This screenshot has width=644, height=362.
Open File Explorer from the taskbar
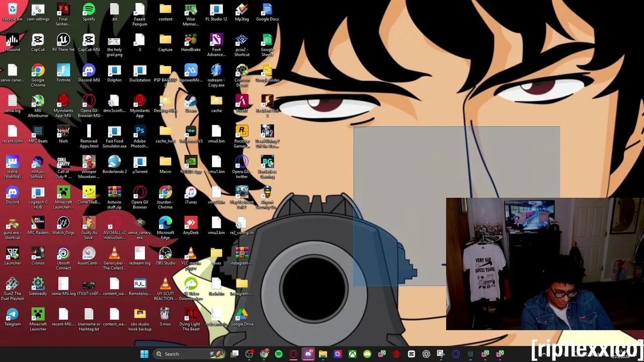pyautogui.click(x=323, y=354)
